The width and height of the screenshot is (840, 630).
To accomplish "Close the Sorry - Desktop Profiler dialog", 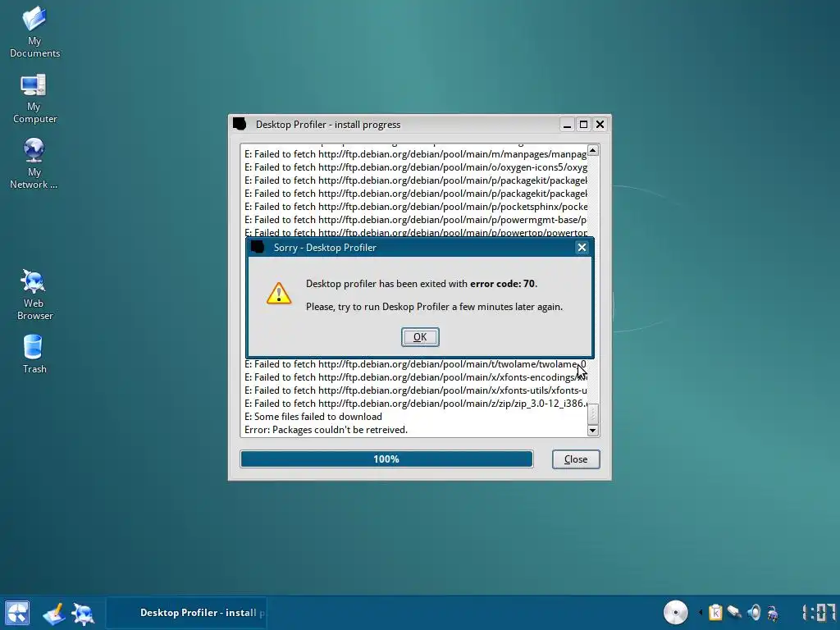I will [x=582, y=248].
